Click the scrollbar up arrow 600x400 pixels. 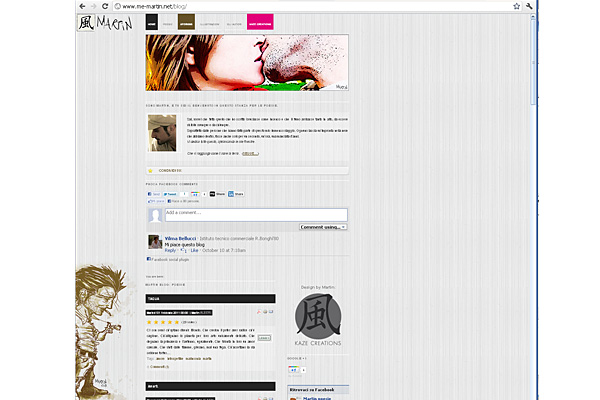[533, 17]
